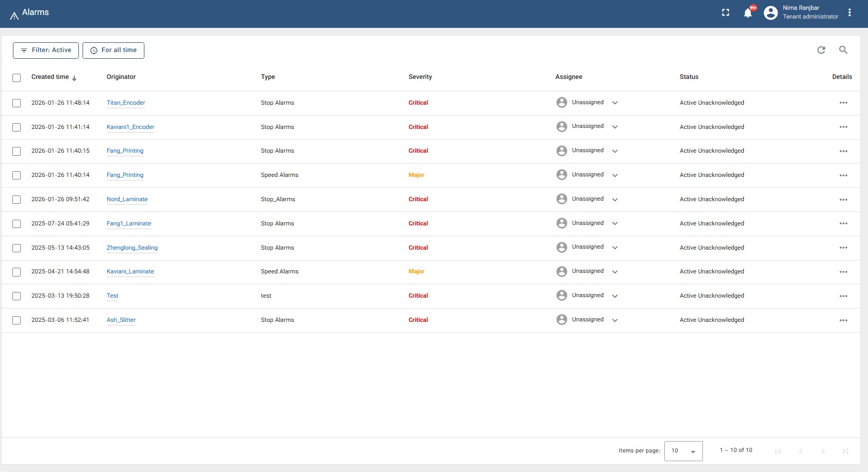
Task: Tick the checkbox on the Test alarm row
Action: click(x=16, y=296)
